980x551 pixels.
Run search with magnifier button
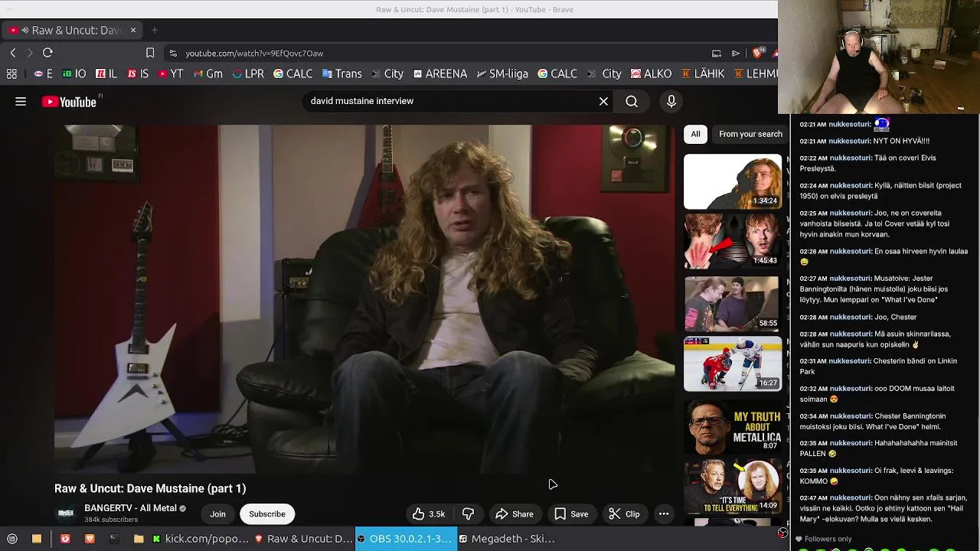point(632,101)
